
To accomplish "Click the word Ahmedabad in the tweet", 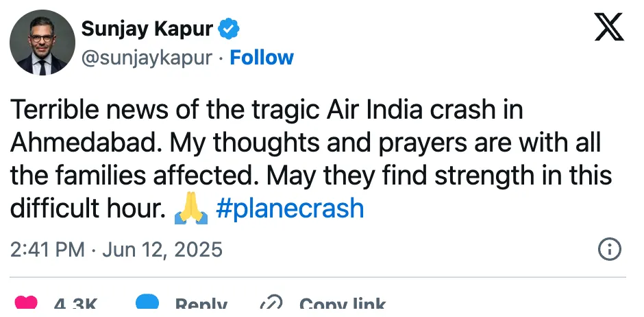I will (86, 143).
